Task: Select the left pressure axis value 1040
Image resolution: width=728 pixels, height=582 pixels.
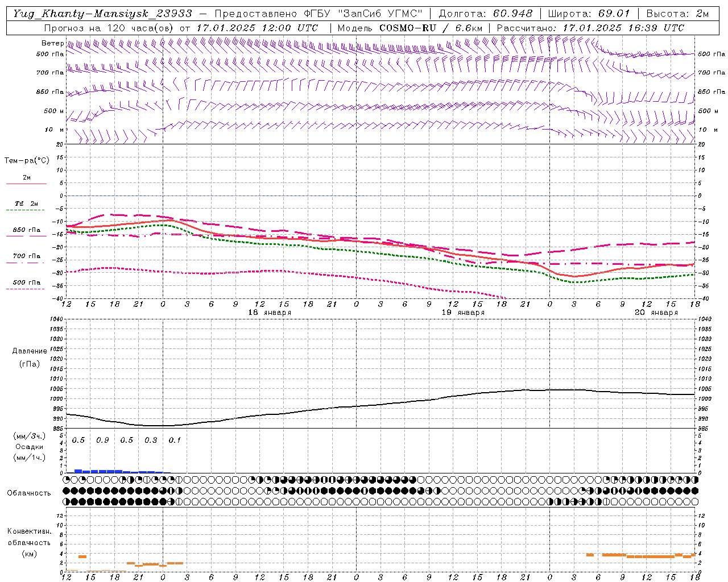Action: [x=57, y=319]
